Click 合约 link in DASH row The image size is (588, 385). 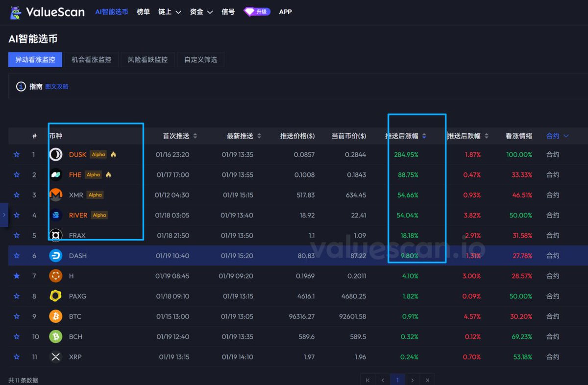tap(553, 256)
